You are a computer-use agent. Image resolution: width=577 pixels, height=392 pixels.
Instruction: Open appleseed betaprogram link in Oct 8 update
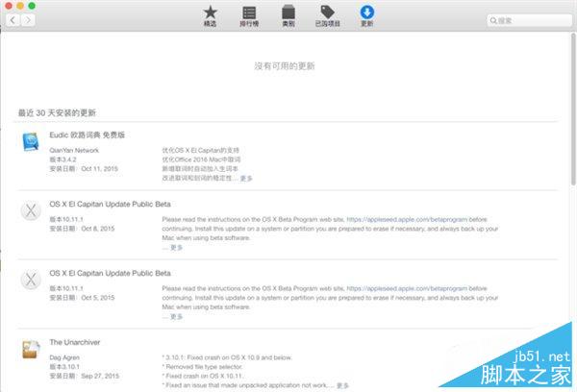tap(407, 219)
